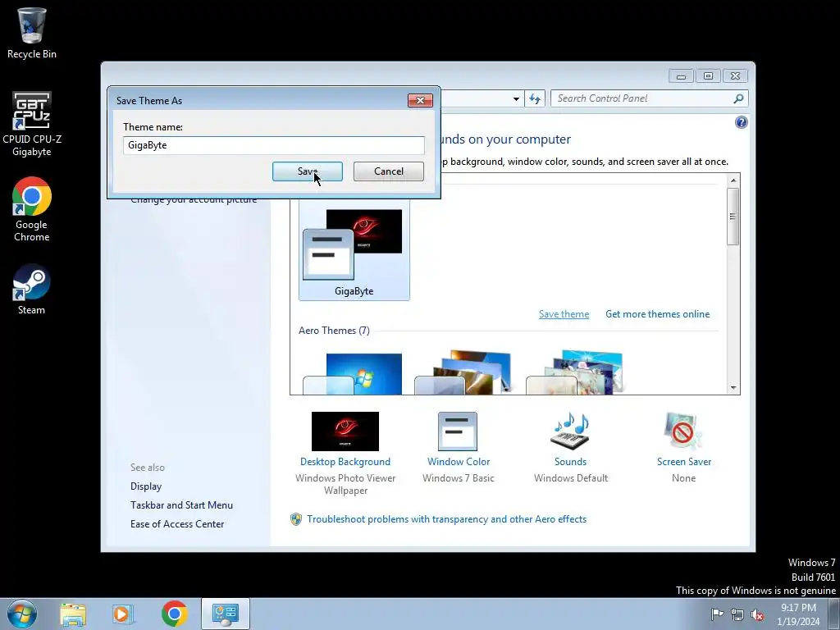This screenshot has width=840, height=630.
Task: Click the Control Panel taskbar button
Action: coord(226,614)
